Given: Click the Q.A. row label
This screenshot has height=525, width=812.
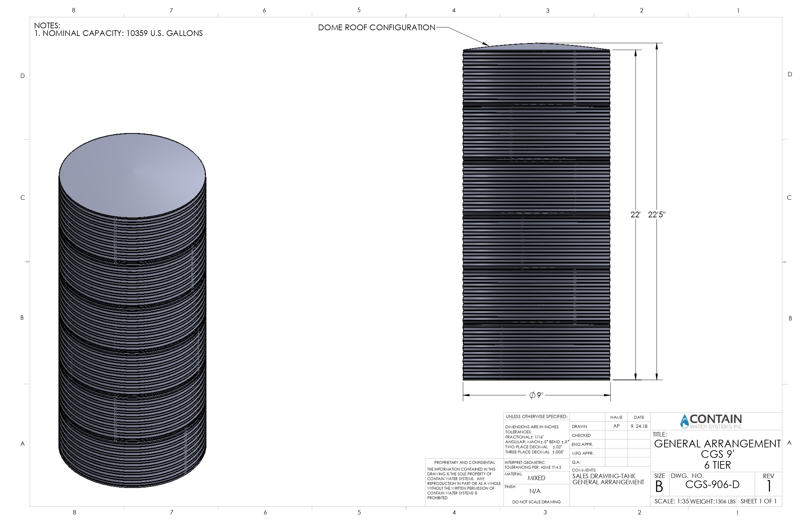Looking at the screenshot, I should click(x=576, y=462).
